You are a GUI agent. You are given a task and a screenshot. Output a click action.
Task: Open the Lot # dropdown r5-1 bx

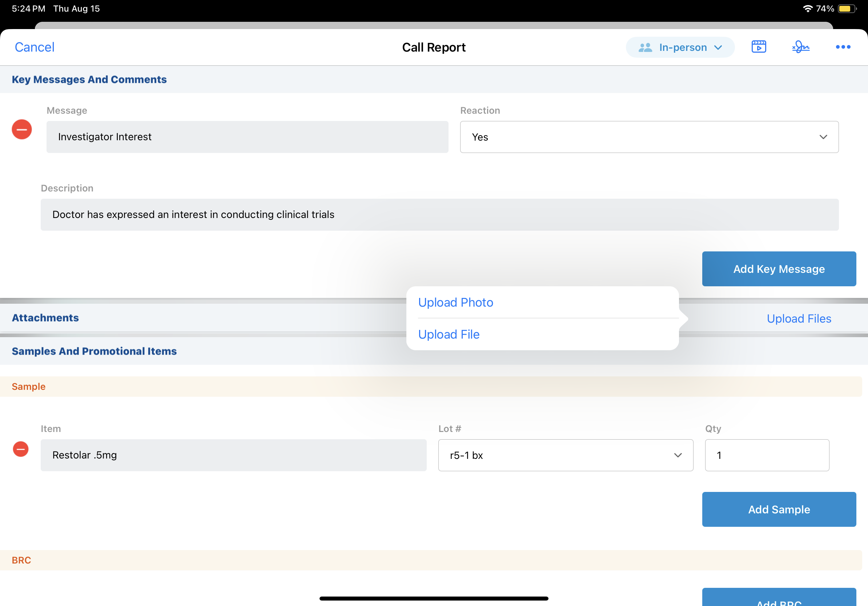tap(565, 455)
